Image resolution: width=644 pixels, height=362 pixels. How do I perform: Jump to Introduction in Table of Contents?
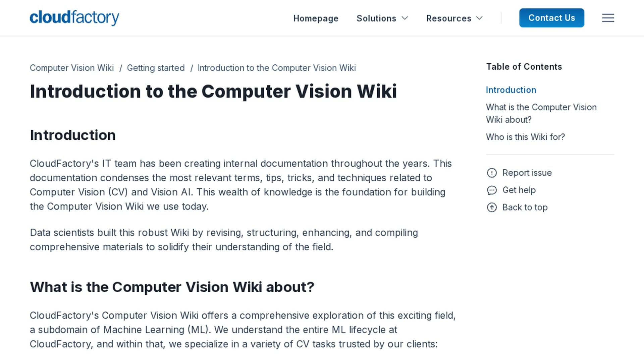point(511,90)
